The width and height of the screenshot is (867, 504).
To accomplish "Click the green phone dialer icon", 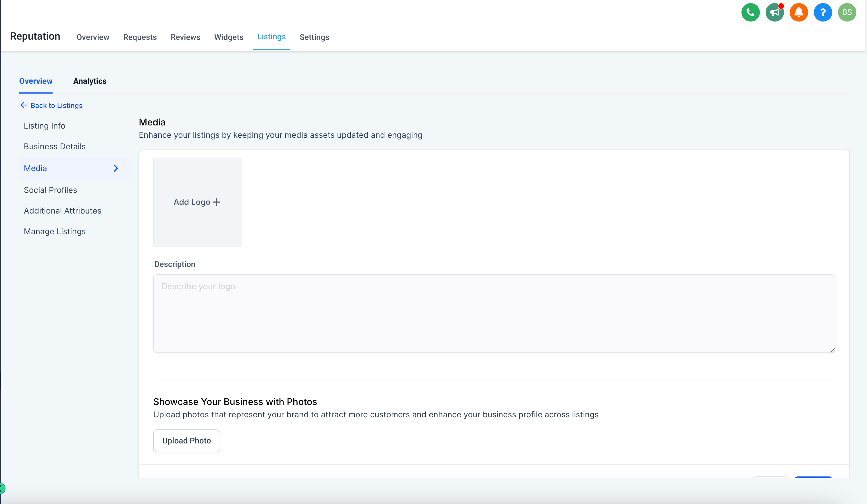I will pyautogui.click(x=750, y=12).
